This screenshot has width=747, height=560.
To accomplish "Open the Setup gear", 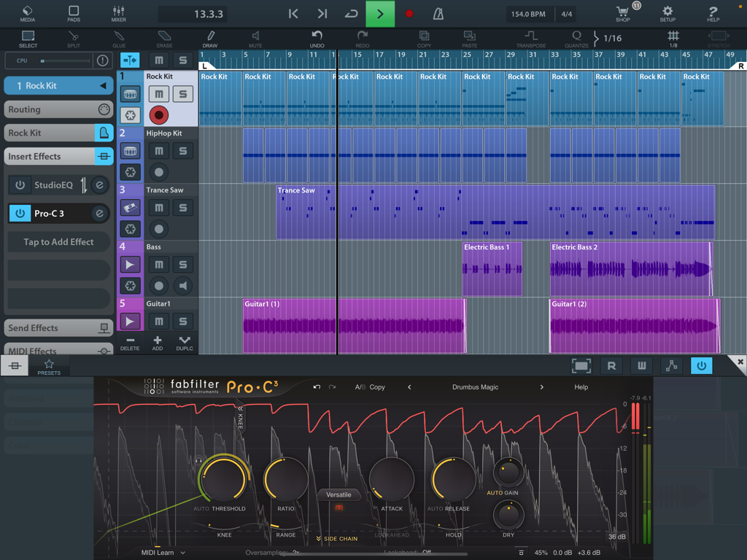I will click(x=667, y=13).
